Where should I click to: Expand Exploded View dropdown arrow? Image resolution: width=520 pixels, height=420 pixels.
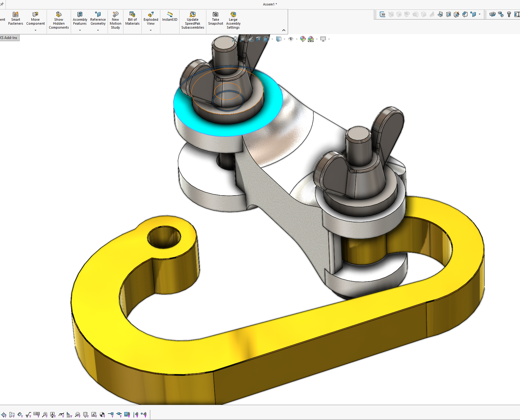[151, 30]
